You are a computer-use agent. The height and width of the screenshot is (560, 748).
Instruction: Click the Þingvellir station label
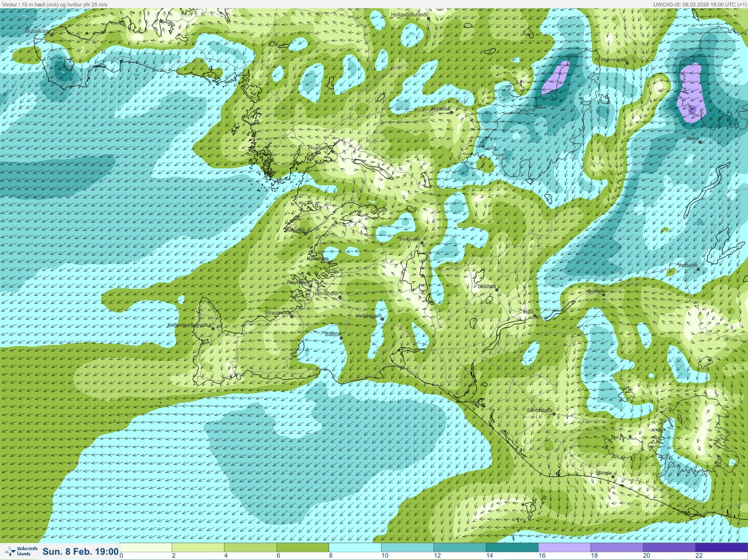[410, 239]
